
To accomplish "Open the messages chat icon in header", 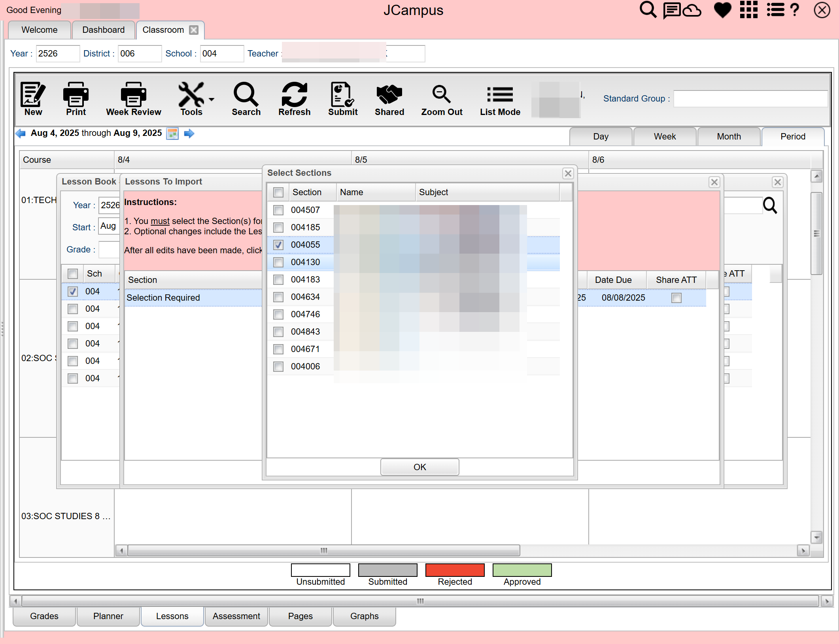I will coord(672,10).
